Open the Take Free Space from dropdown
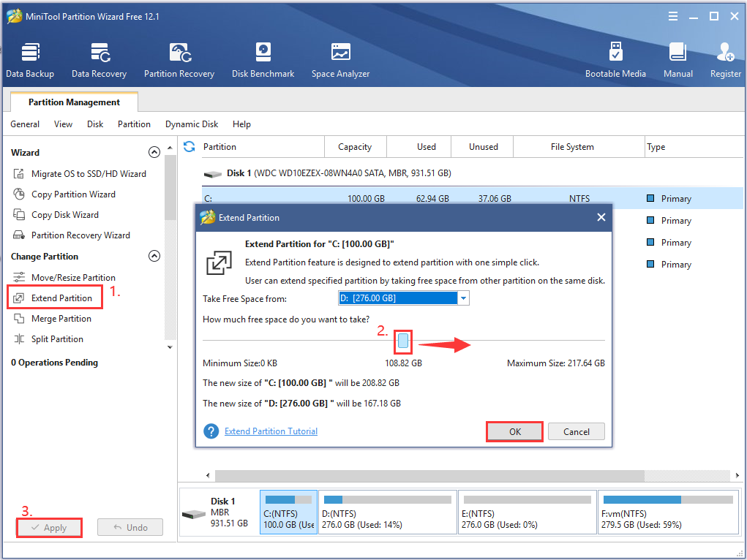Screen dimensions: 747x560 pos(463,298)
